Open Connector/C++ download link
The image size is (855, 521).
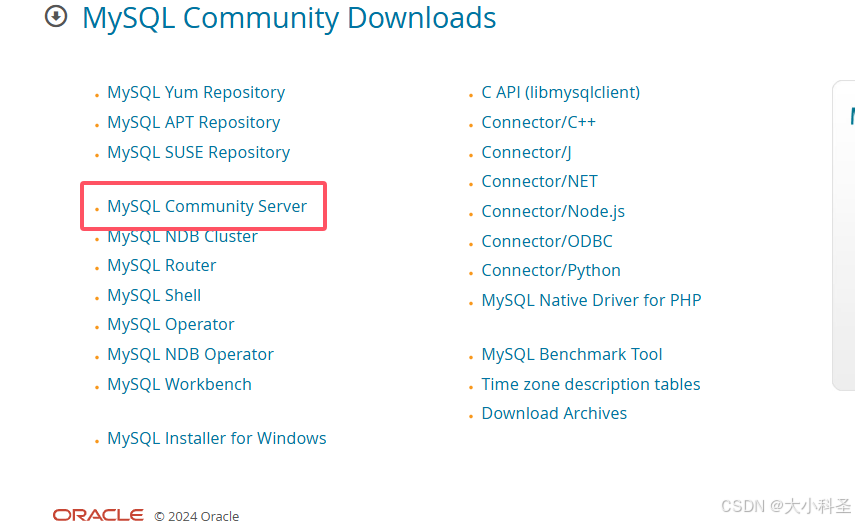tap(538, 122)
